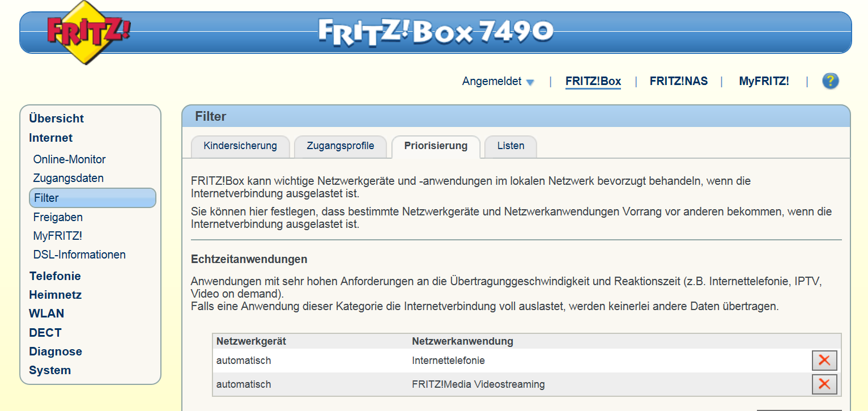Viewport: 868px width, 411px height.
Task: Select Internet in the sidebar menu
Action: (x=51, y=138)
